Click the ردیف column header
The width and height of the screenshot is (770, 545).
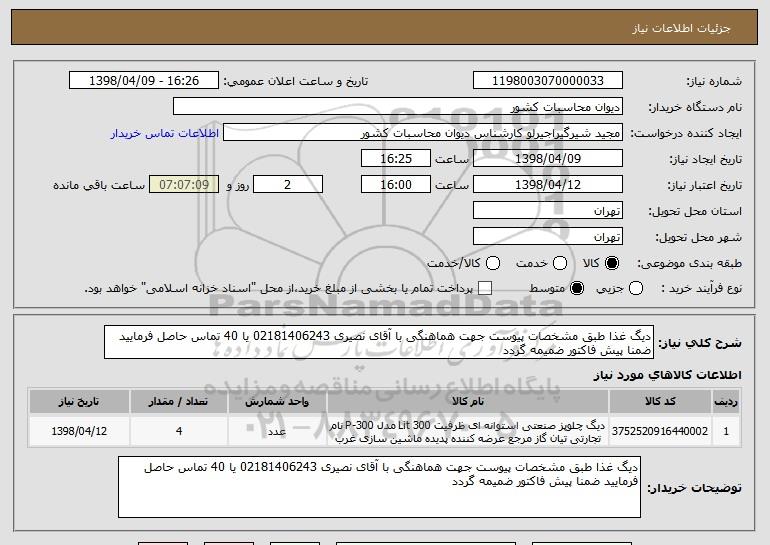tap(726, 402)
